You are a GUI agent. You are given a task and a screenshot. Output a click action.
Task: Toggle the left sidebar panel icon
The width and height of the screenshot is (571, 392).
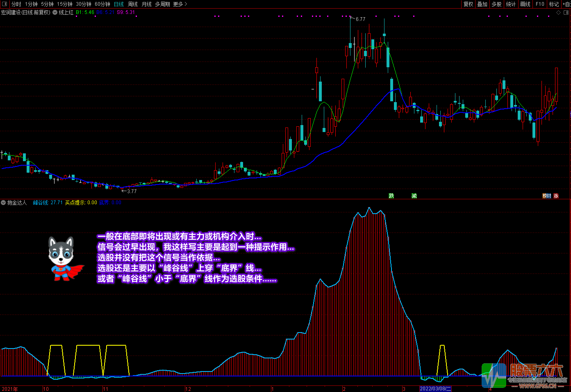5,4
